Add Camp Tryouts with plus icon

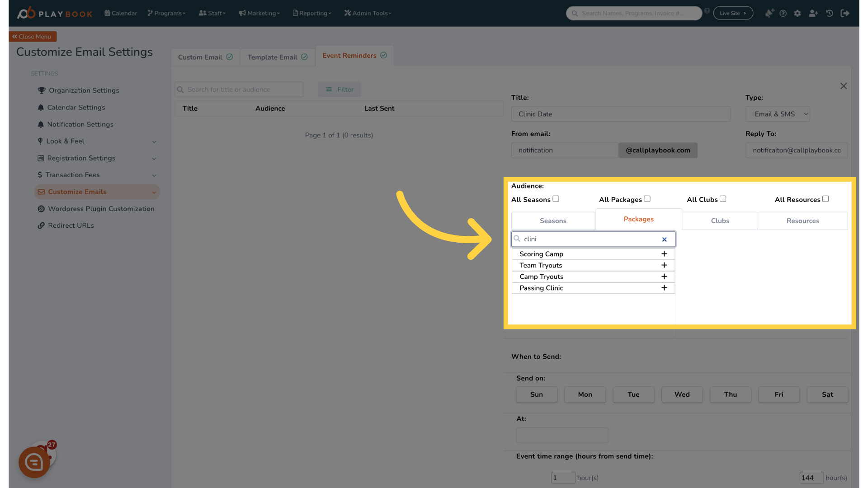coord(664,277)
